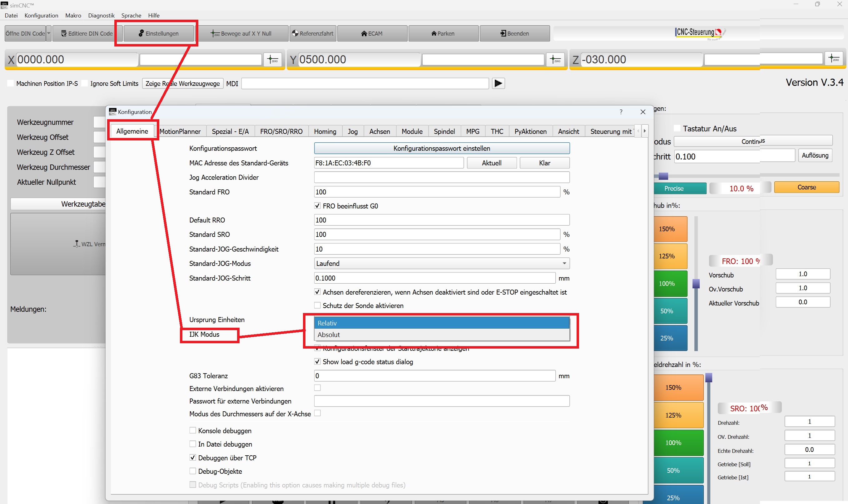Run MDI command with play arrow
The image size is (848, 504).
(498, 83)
